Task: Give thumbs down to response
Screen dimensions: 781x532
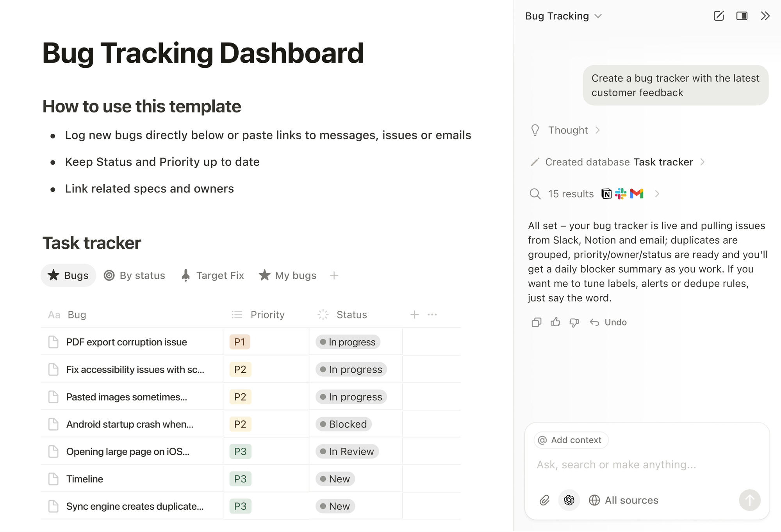Action: 574,322
